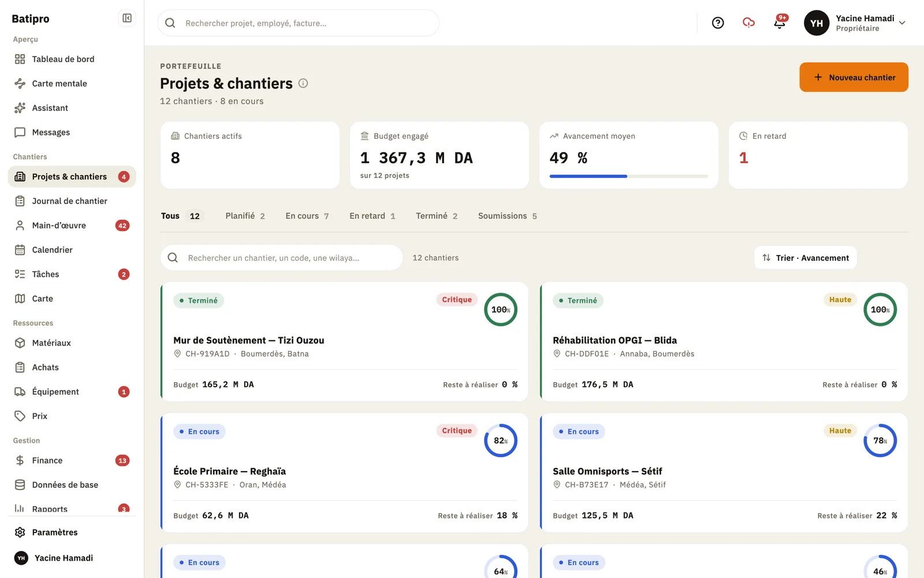Switch to the En cours tab
The height and width of the screenshot is (578, 924).
coord(307,216)
